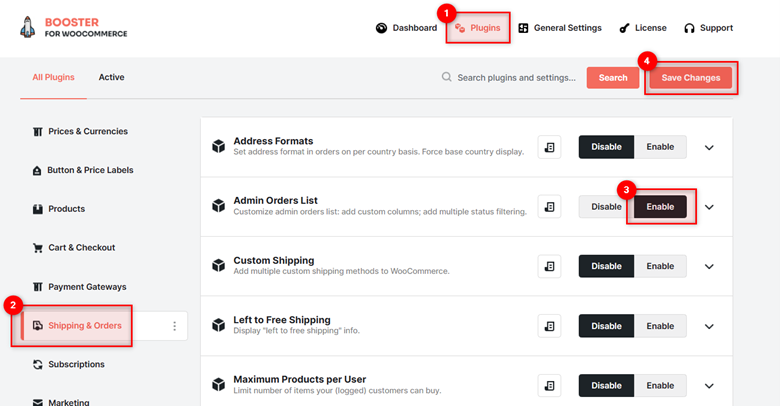This screenshot has width=780, height=406.
Task: Open documentation icon for Custom Shipping
Action: click(549, 266)
